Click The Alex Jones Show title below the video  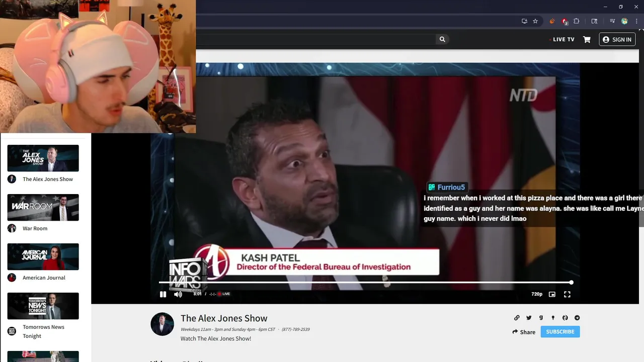click(x=224, y=318)
